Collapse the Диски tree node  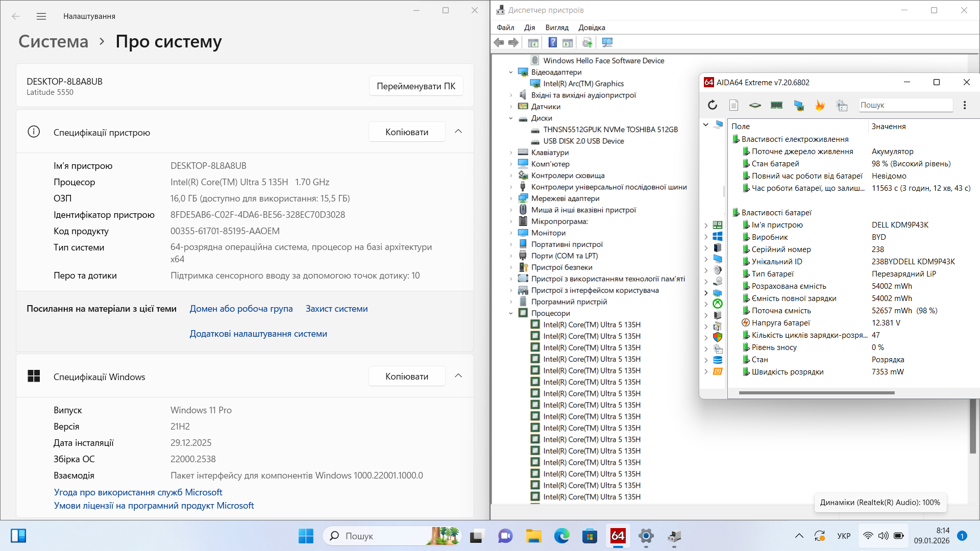(511, 118)
